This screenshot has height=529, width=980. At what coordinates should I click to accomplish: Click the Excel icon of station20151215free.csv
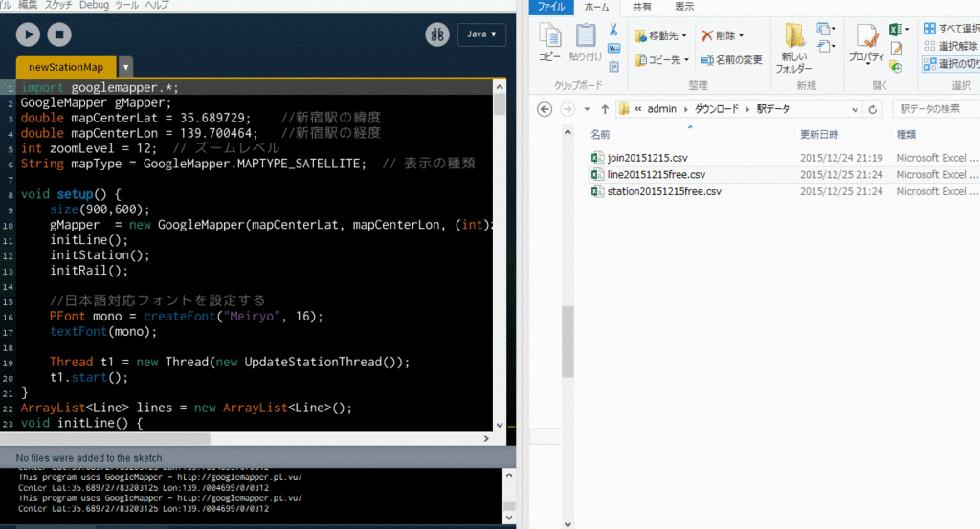pyautogui.click(x=597, y=191)
